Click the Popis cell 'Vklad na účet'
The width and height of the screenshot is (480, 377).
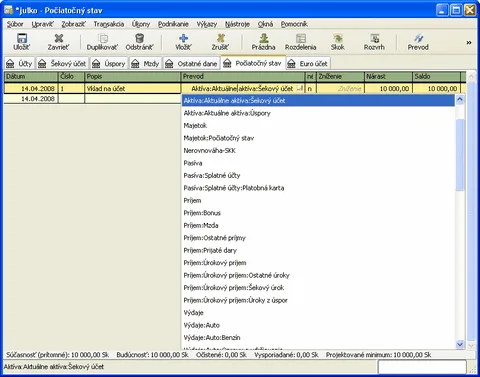(133, 89)
